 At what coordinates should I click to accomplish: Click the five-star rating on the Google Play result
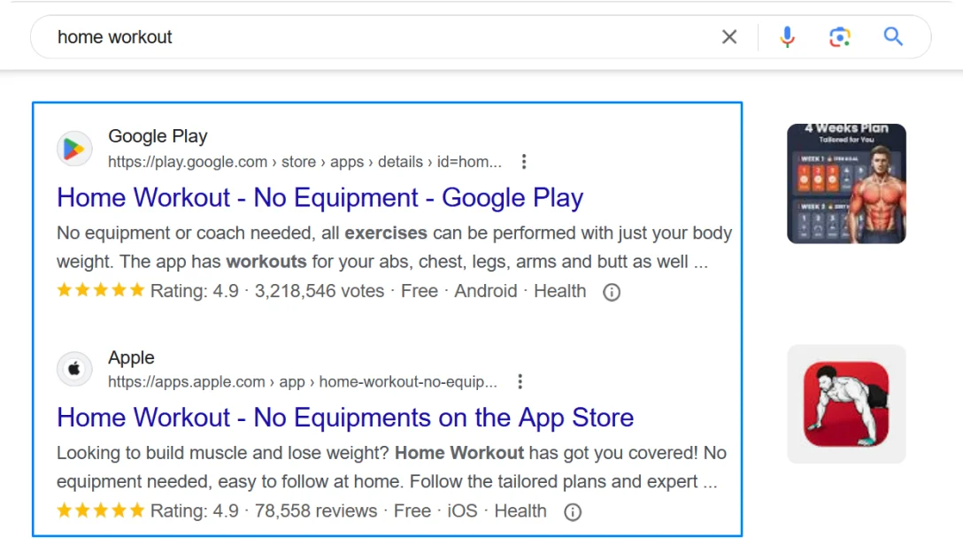pyautogui.click(x=101, y=290)
